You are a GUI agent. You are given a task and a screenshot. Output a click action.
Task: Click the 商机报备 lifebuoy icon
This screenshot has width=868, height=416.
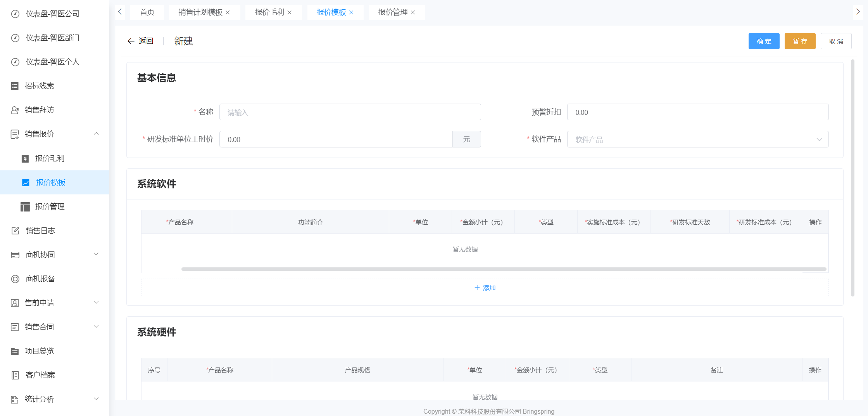[x=15, y=279]
